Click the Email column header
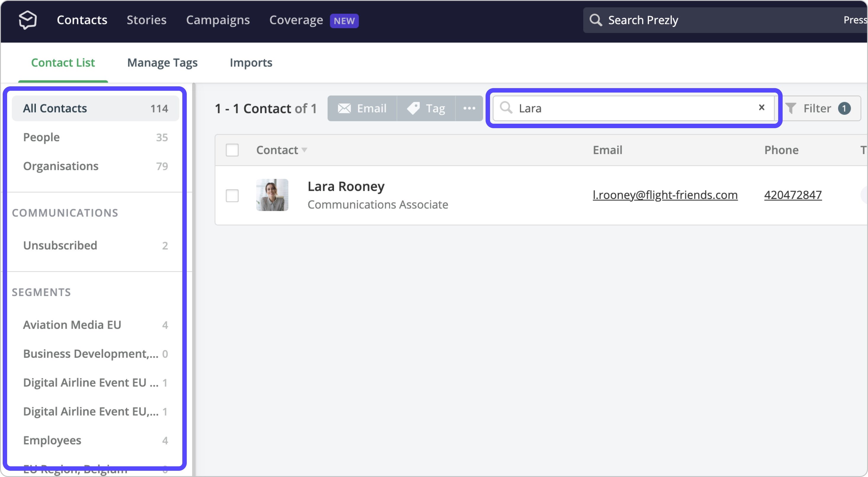The height and width of the screenshot is (477, 868). pyautogui.click(x=607, y=150)
